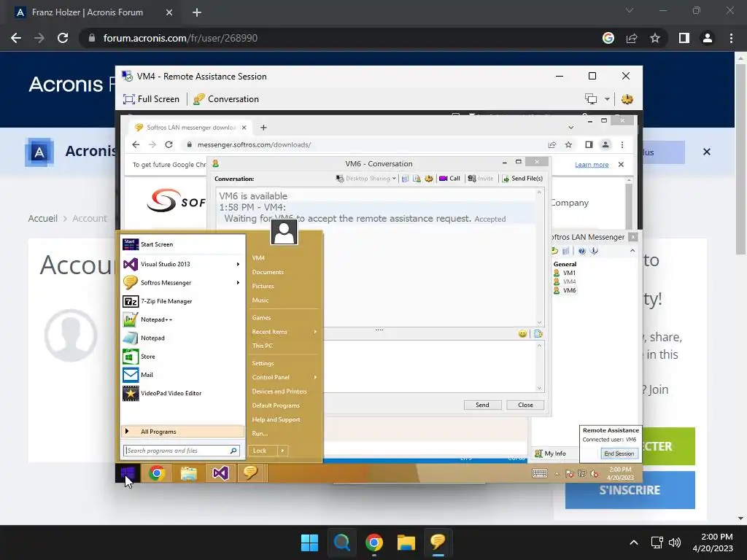Viewport: 747px width, 560px height.
Task: Click the help question mark icon in Messenger
Action: (x=581, y=251)
